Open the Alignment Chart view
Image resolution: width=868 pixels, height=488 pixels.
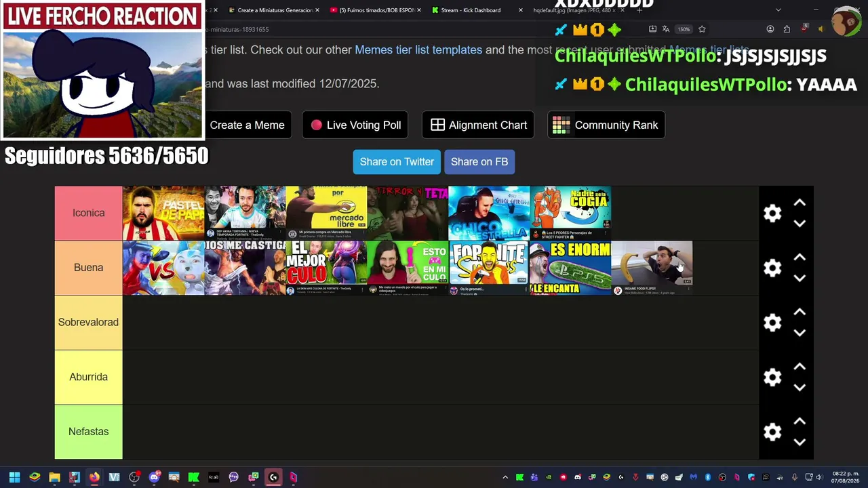coord(478,125)
